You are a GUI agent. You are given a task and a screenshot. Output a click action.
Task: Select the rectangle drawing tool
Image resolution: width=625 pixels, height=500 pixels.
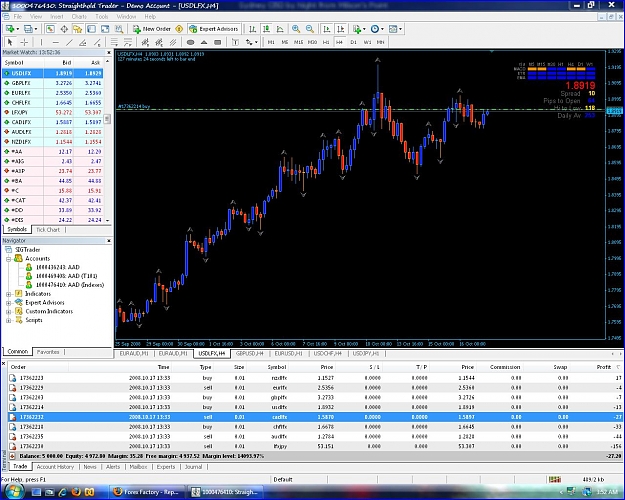pos(218,42)
